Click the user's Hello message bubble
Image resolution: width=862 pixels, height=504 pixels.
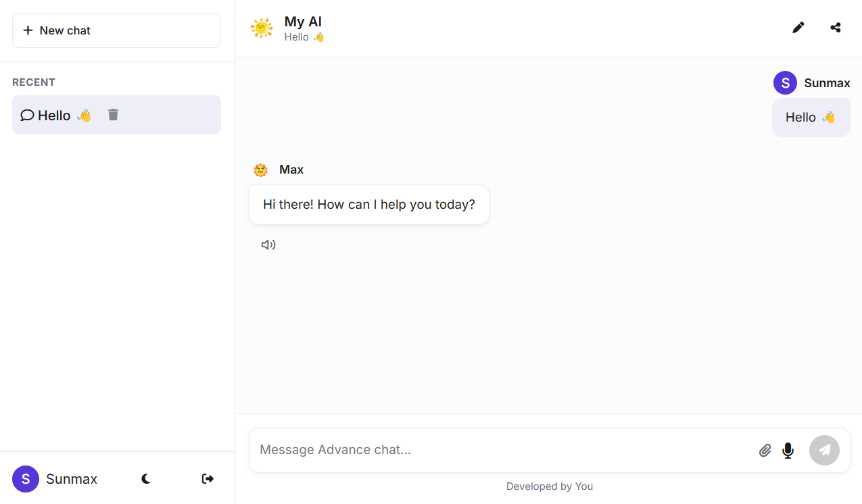(x=811, y=118)
